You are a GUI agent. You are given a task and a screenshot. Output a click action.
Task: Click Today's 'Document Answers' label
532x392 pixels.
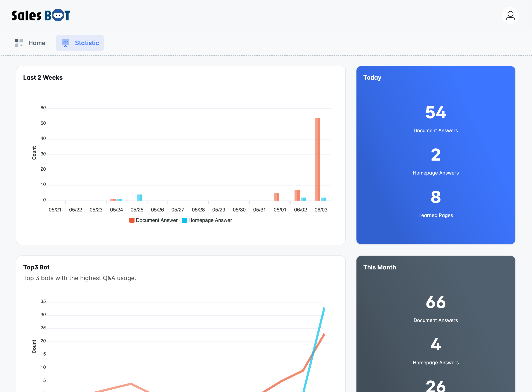pyautogui.click(x=436, y=131)
